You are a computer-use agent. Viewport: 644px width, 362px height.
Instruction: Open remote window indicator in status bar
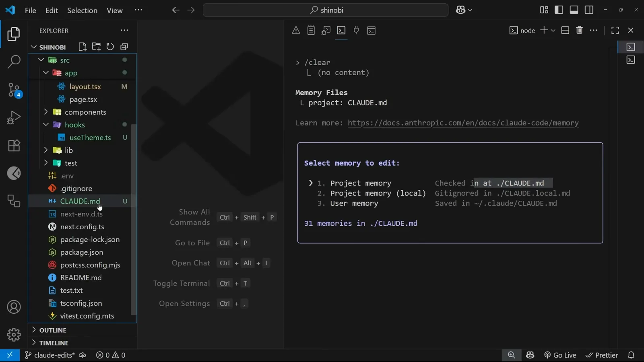point(10,355)
